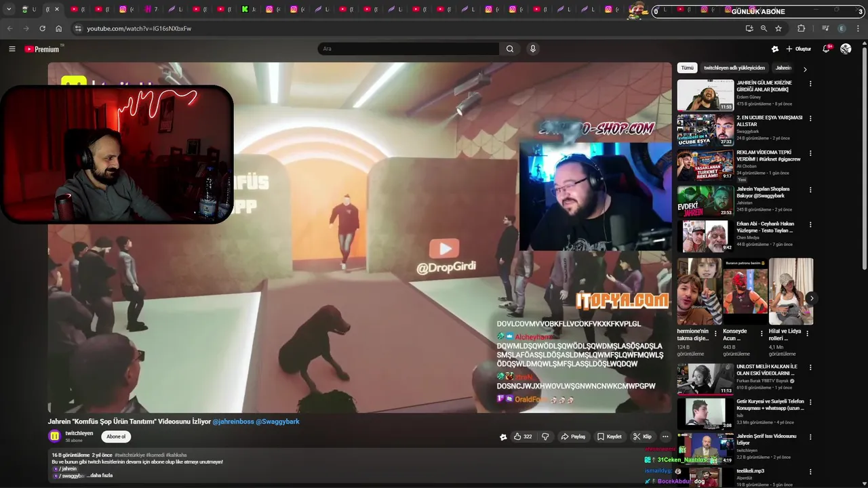Viewport: 868px width, 488px height.
Task: Reload the page
Action: pyautogui.click(x=42, y=28)
